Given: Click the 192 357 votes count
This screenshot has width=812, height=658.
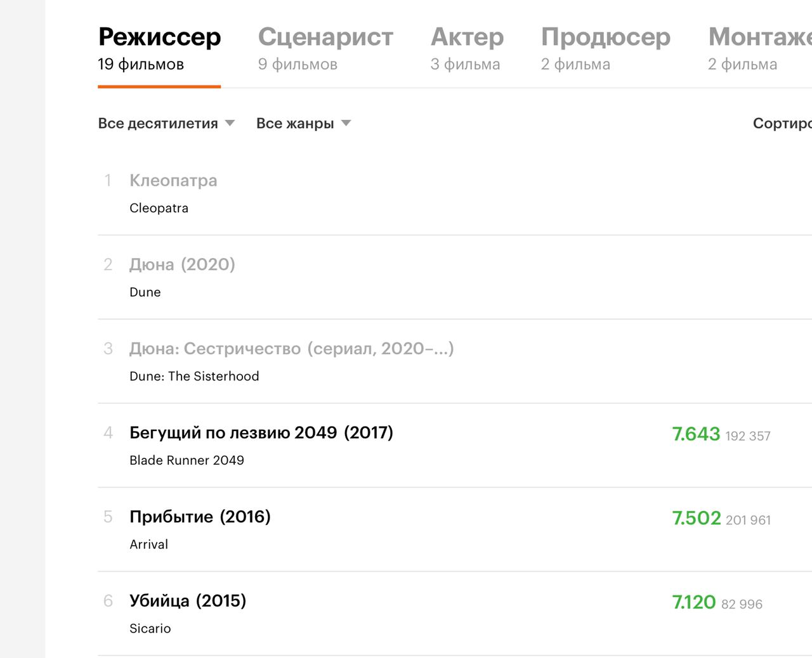Looking at the screenshot, I should pyautogui.click(x=748, y=436).
